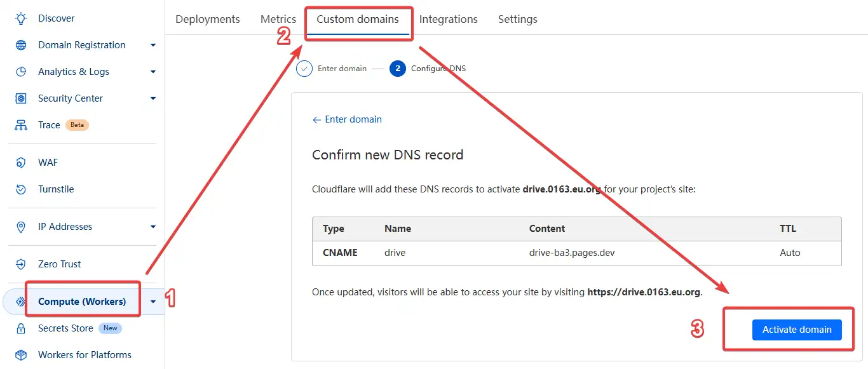Open the Integrations tab
868x369 pixels.
pos(449,19)
